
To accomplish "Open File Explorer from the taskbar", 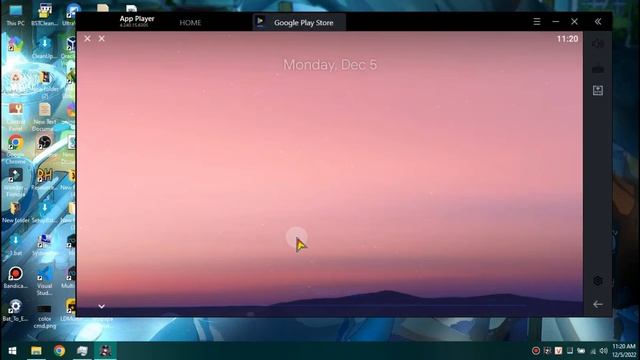I will [x=36, y=351].
